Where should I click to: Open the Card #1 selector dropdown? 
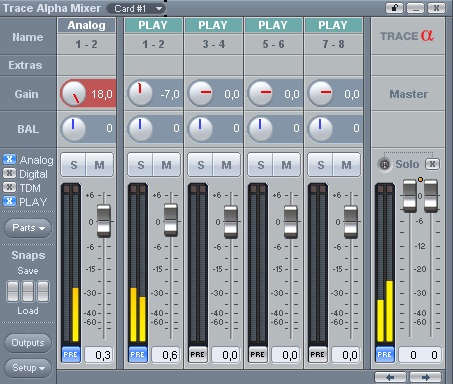[136, 8]
